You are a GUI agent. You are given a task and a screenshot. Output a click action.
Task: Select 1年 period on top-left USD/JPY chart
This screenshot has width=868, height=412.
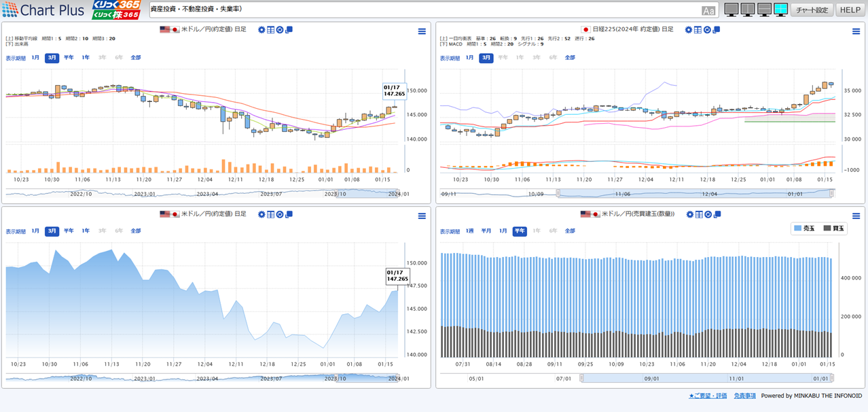tap(86, 58)
